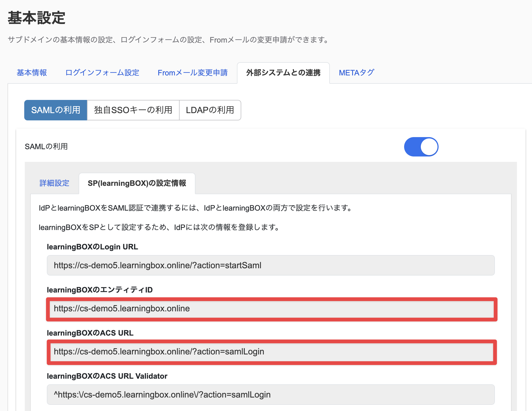Select the 外部システムとの連携 tab
Viewport: 532px width, 411px height.
pyautogui.click(x=283, y=73)
